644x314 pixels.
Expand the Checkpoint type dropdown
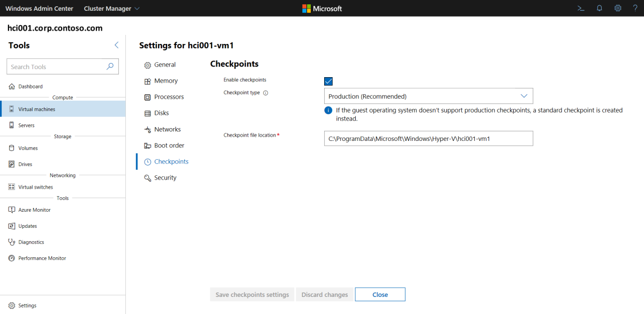(x=428, y=96)
